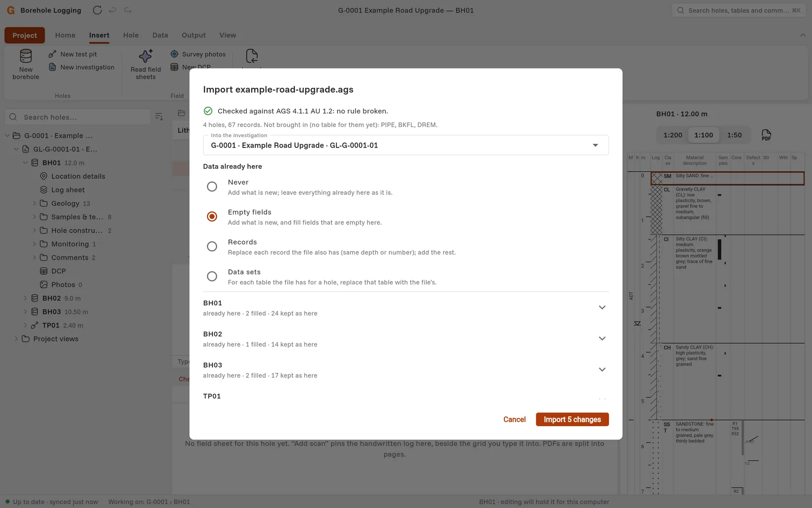This screenshot has height=508, width=812.
Task: Click the TP01 test pit icon
Action: [x=35, y=325]
